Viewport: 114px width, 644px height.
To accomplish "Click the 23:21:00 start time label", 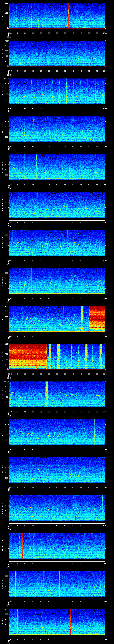I will (9, 223).
